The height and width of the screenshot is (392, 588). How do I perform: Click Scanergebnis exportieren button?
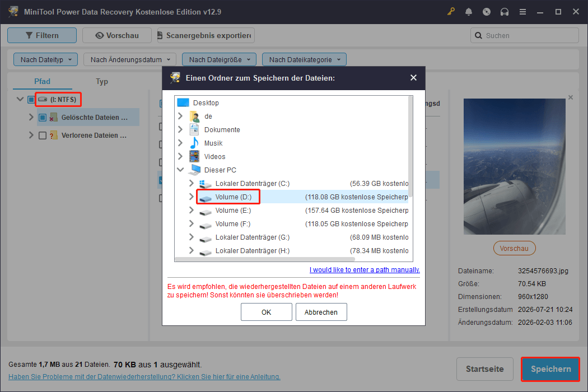coord(206,35)
